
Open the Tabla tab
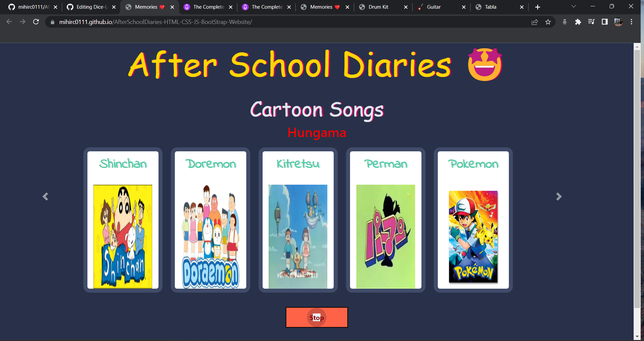coord(491,7)
